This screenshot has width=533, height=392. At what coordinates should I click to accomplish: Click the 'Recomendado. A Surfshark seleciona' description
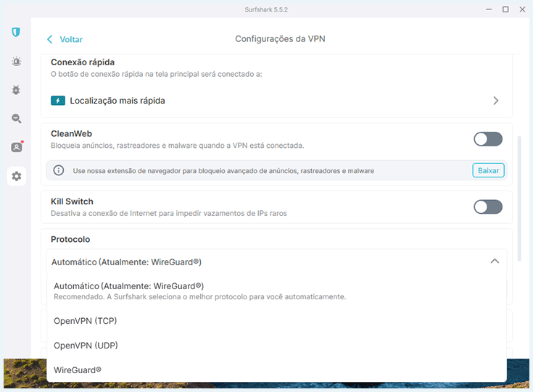coord(199,297)
